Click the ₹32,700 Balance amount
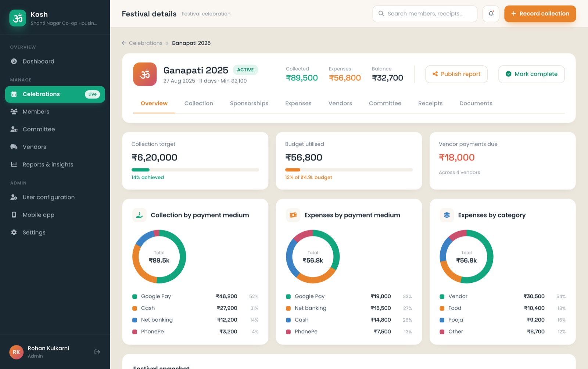This screenshot has width=588, height=369. (x=387, y=78)
